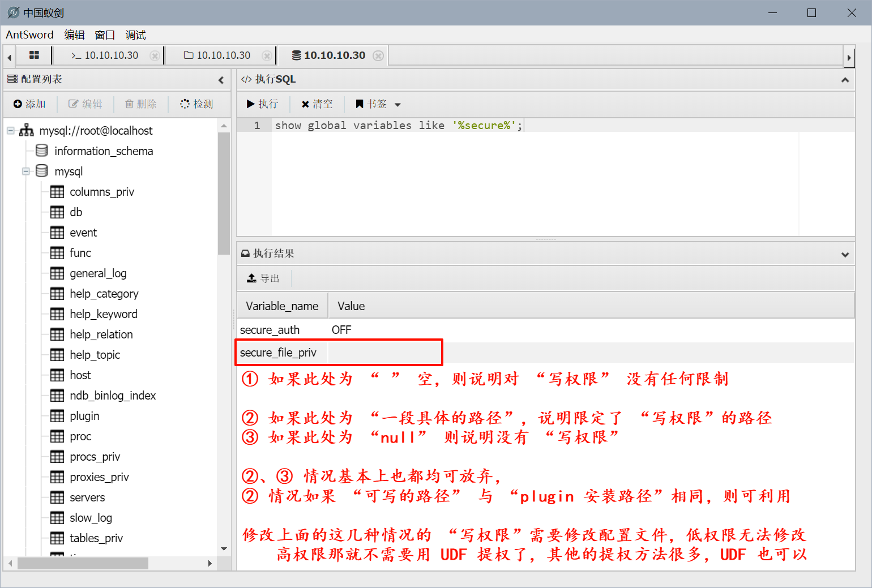
Task: Click the Detect (检测) button
Action: click(196, 104)
